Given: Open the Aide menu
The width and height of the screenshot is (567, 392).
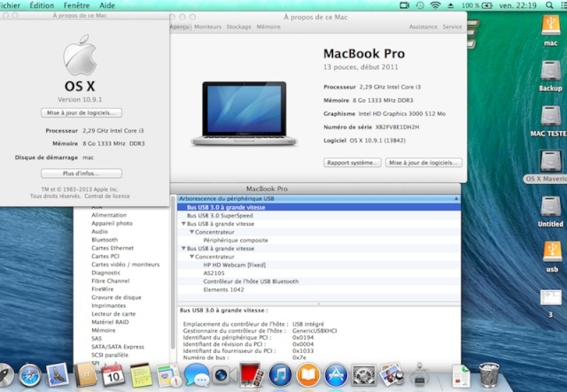Looking at the screenshot, I should [x=107, y=5].
